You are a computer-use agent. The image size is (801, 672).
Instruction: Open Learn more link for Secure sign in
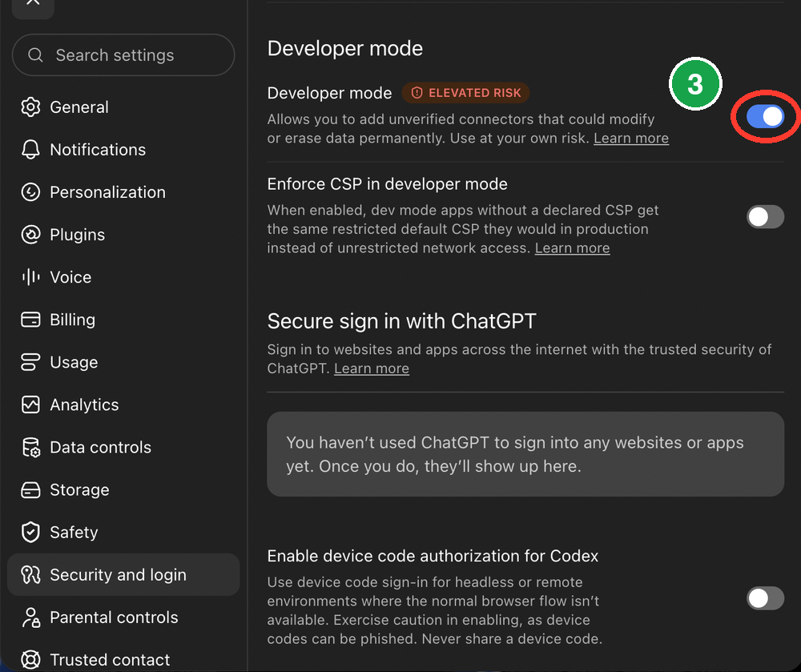(x=372, y=368)
